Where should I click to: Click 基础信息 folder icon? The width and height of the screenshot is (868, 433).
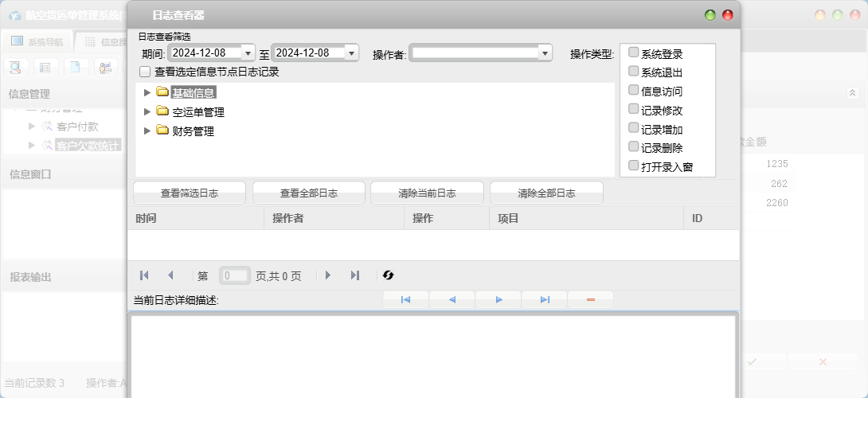pos(162,92)
